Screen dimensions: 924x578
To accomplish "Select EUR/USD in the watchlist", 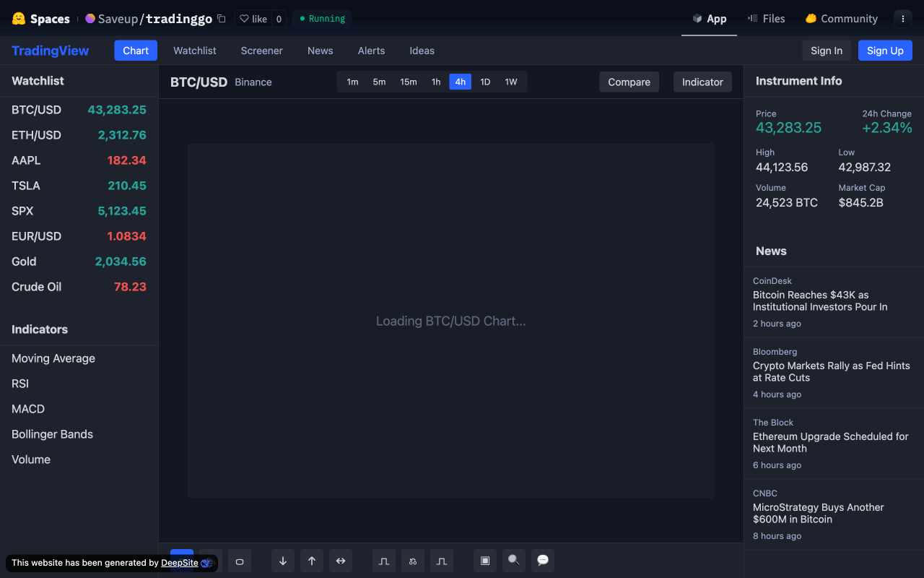I will (x=79, y=236).
